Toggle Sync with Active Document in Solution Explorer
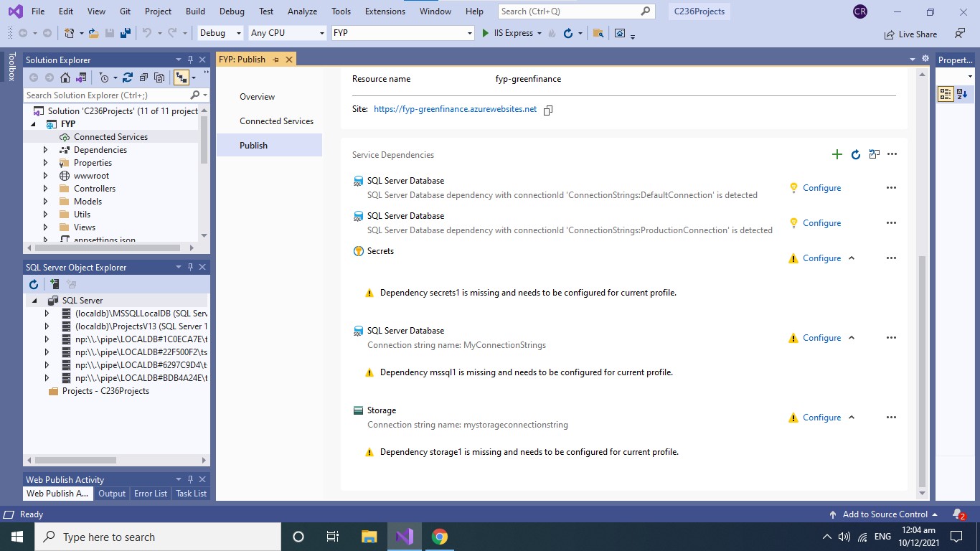The height and width of the screenshot is (551, 980). pyautogui.click(x=180, y=77)
